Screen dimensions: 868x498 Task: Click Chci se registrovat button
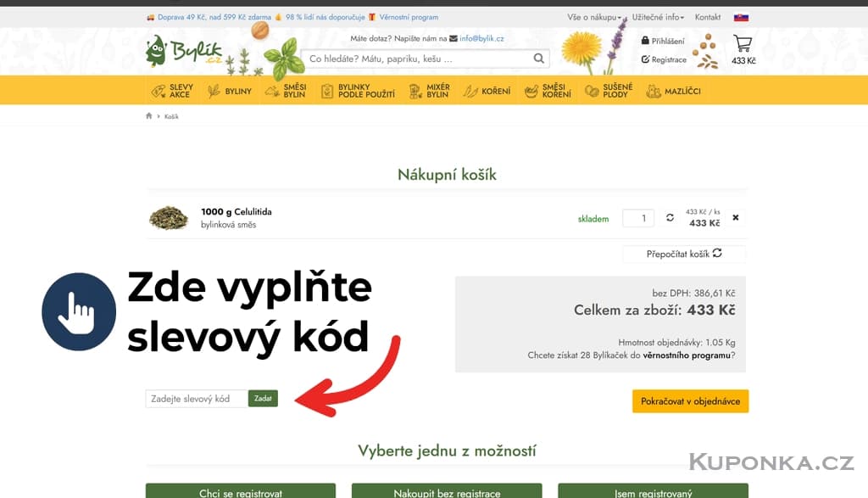[241, 491]
